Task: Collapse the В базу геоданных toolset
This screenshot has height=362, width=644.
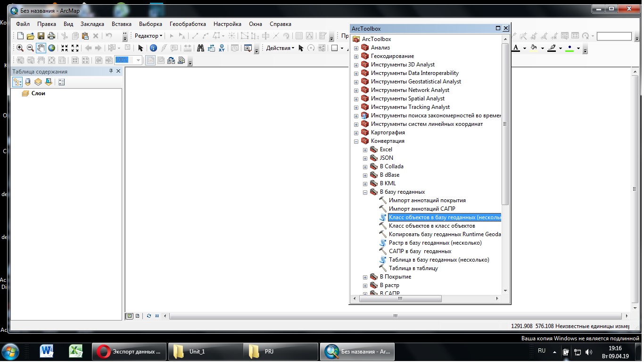Action: click(x=365, y=192)
